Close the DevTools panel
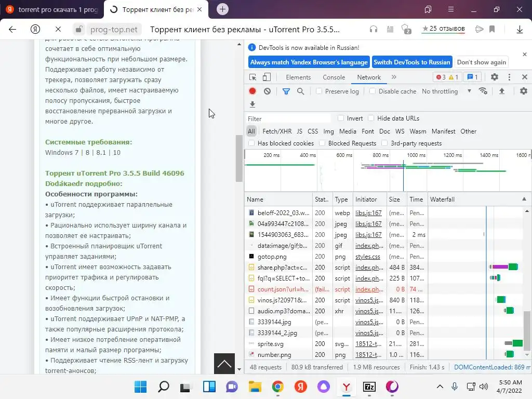Screen dimensions: 532x399 pos(525,77)
